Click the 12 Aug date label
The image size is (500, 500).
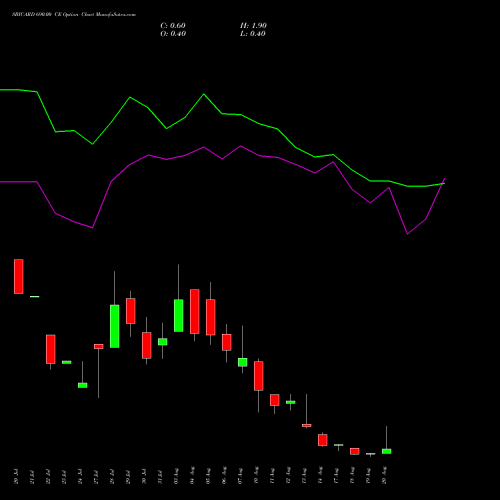click(x=288, y=476)
